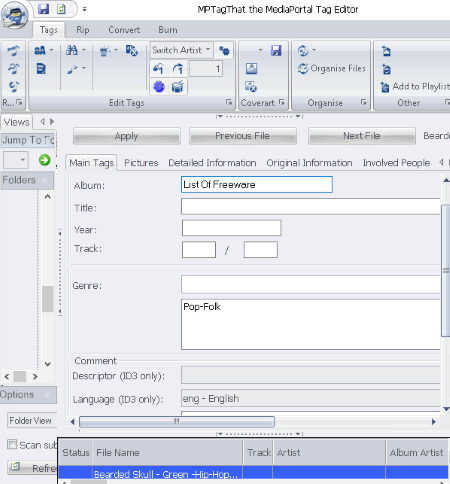Open the MPTagThat application orb menu
Image resolution: width=450 pixels, height=484 pixels.
pos(15,15)
